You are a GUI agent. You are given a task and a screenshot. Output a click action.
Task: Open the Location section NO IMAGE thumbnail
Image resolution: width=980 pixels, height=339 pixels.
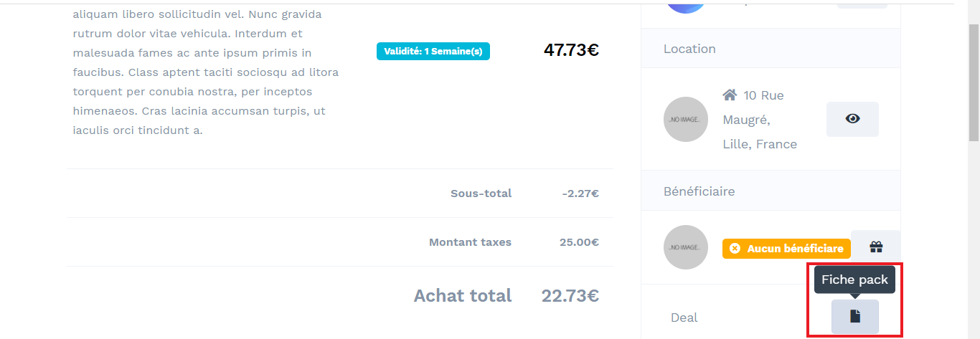(x=686, y=119)
